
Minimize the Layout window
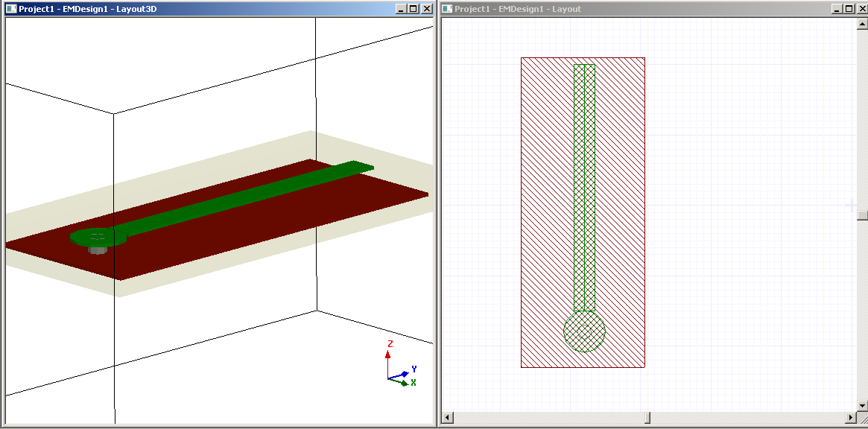[x=836, y=9]
